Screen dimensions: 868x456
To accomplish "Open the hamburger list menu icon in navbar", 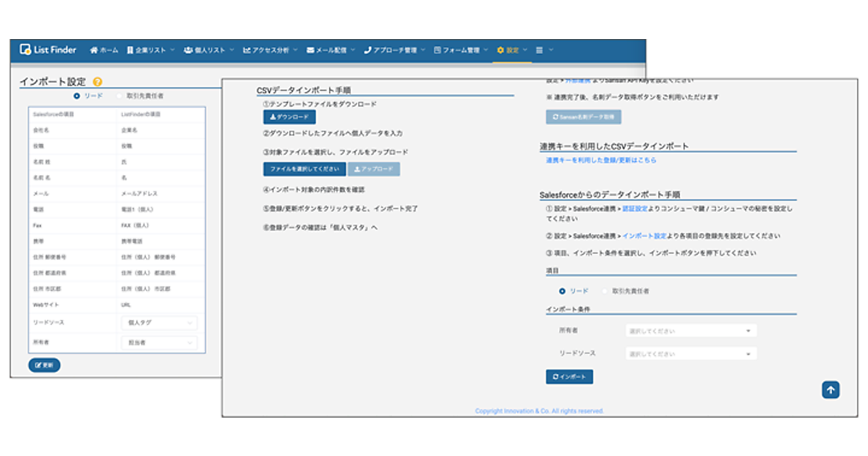I will coord(540,50).
